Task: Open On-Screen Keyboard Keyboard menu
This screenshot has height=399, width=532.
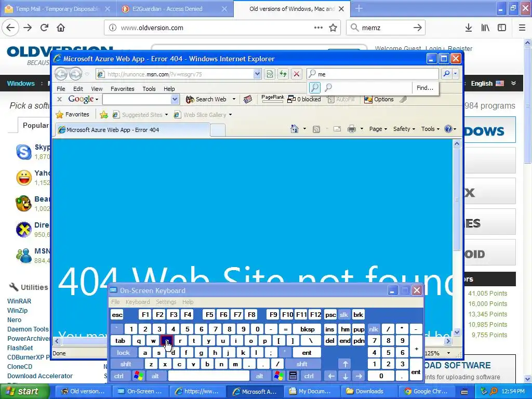Action: point(137,302)
